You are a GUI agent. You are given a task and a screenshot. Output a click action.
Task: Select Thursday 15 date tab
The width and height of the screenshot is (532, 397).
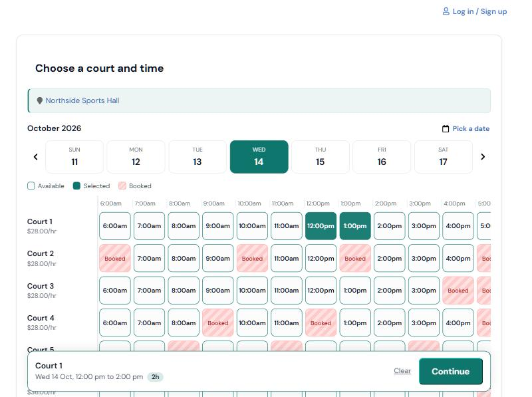click(x=321, y=157)
